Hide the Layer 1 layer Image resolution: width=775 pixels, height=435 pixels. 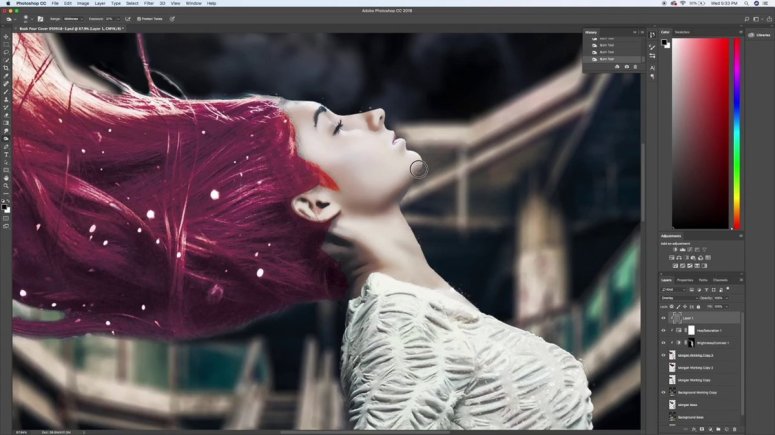pyautogui.click(x=663, y=317)
